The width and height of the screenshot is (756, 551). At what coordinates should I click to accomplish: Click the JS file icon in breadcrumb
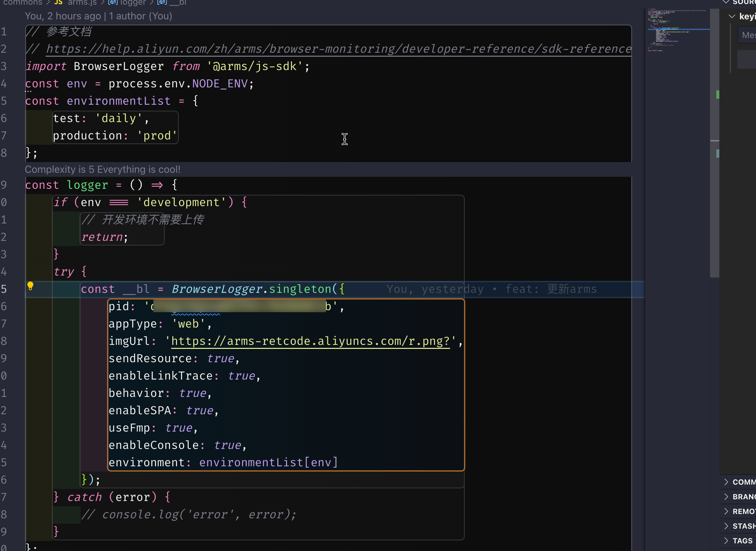point(58,2)
